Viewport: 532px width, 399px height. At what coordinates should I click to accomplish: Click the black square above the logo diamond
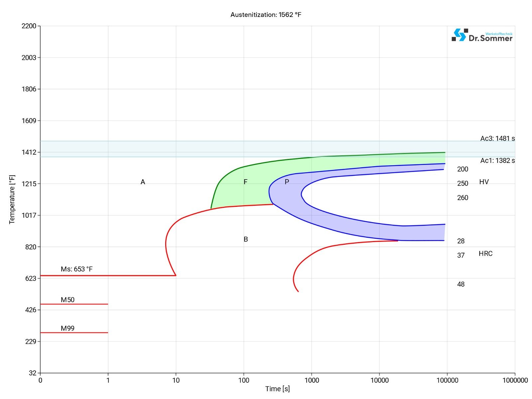[x=466, y=30]
